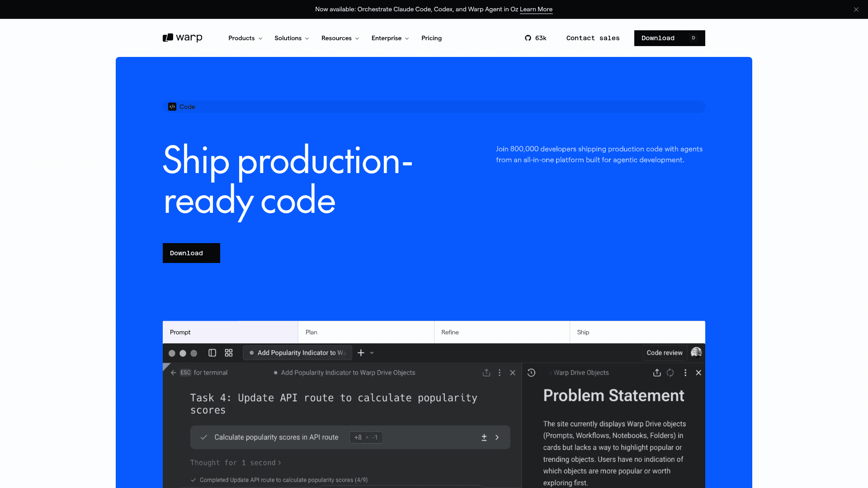This screenshot has height=488, width=868.
Task: Open the grid layout icon in terminal toolbar
Action: (x=229, y=353)
